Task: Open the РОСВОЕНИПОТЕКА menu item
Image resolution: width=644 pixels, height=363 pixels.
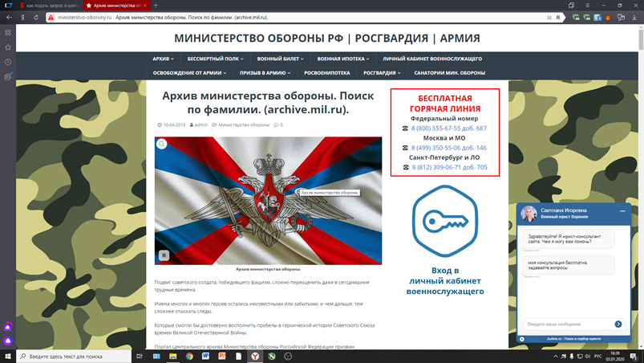Action: click(x=327, y=73)
